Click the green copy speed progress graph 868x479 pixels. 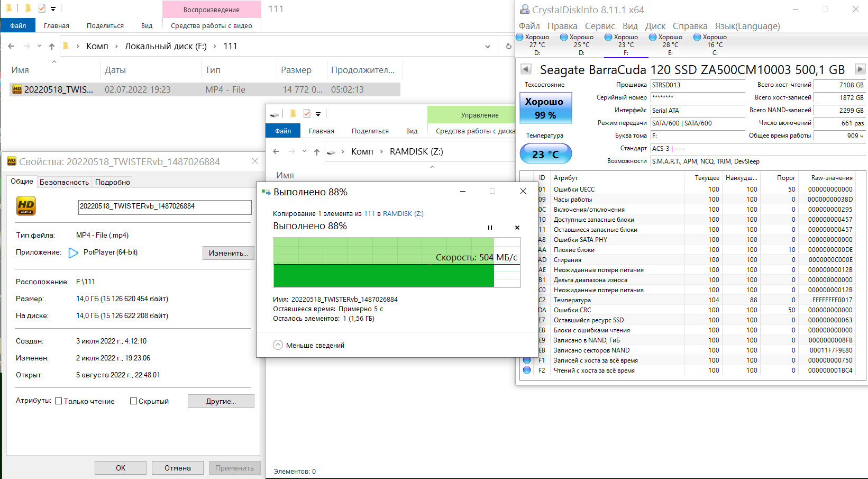coord(397,263)
